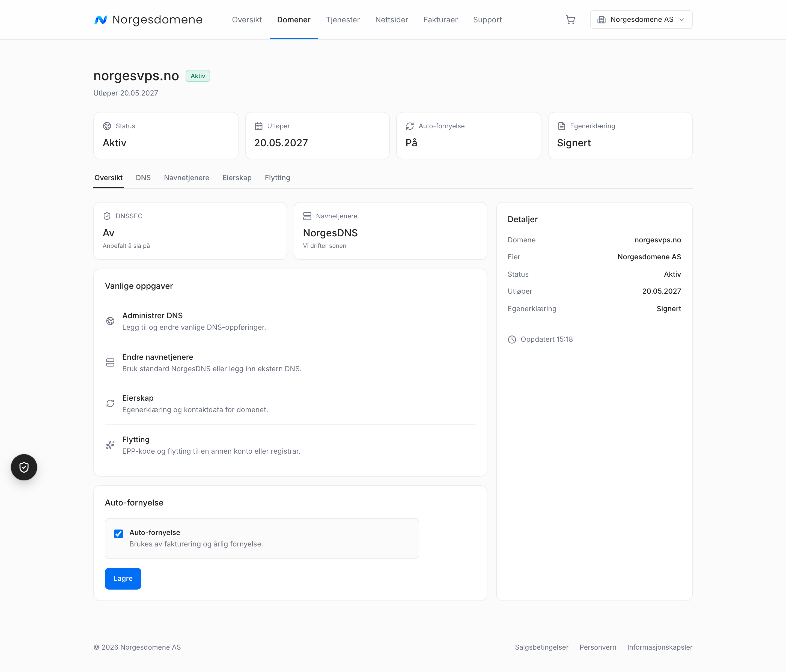The image size is (786, 672).
Task: Open the shopping cart icon
Action: [570, 20]
